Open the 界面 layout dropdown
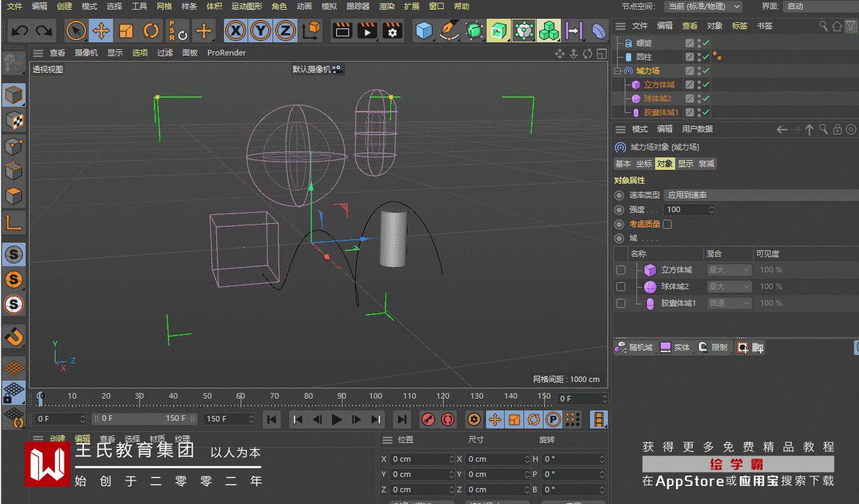The width and height of the screenshot is (859, 504). pyautogui.click(x=820, y=6)
